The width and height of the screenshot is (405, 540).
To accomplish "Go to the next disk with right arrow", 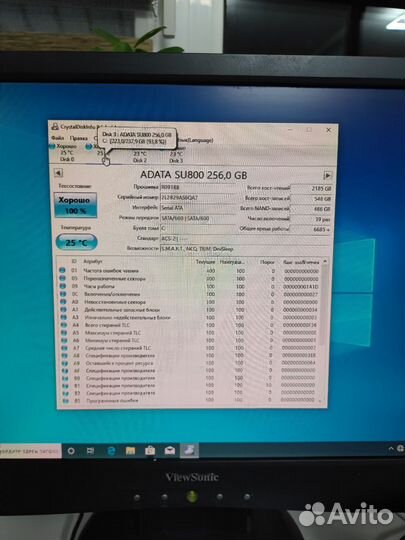I will (x=328, y=176).
